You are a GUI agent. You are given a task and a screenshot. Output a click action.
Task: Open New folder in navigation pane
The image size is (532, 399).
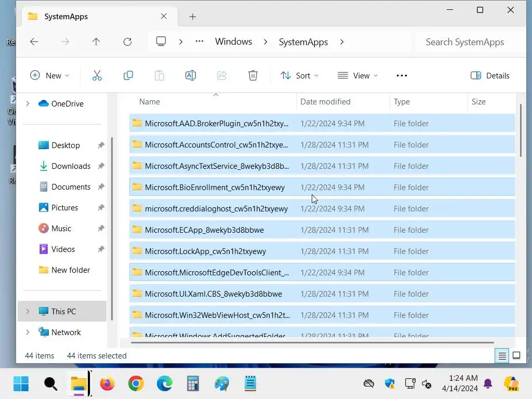[71, 270]
